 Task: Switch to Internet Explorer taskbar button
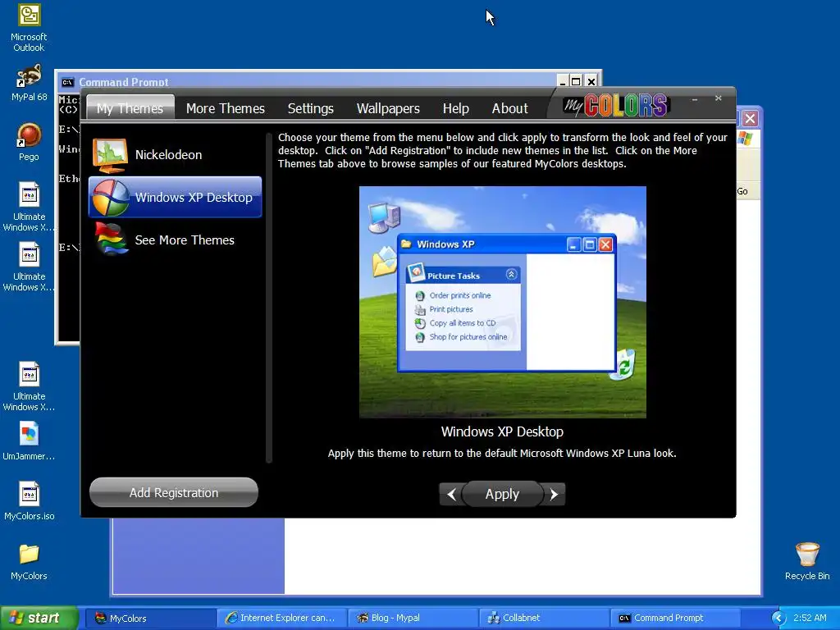(x=282, y=619)
